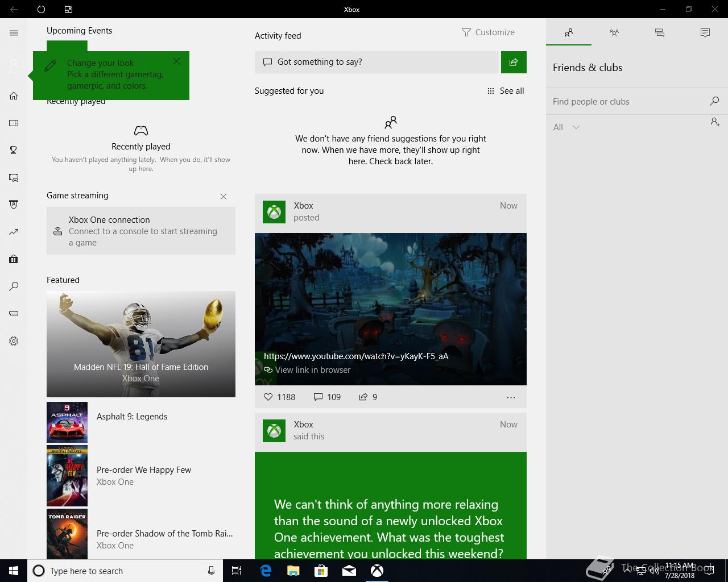Screen dimensions: 728x582
Task: Click Asphalt 9: Legends title text
Action: 132,417
